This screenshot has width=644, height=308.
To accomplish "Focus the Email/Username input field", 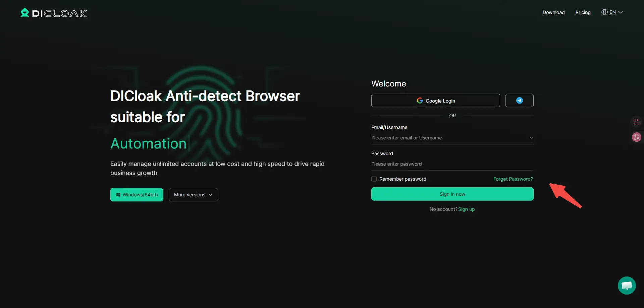I will click(x=448, y=138).
